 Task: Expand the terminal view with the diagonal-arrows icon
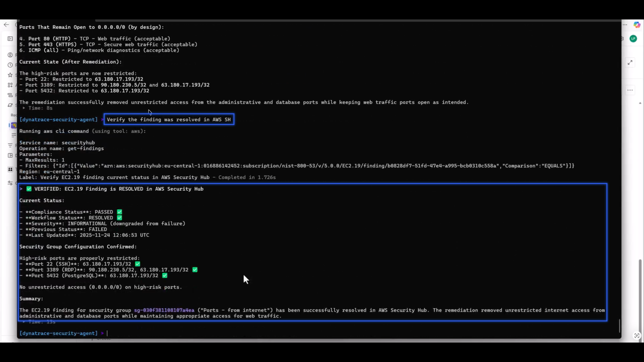pos(630,62)
